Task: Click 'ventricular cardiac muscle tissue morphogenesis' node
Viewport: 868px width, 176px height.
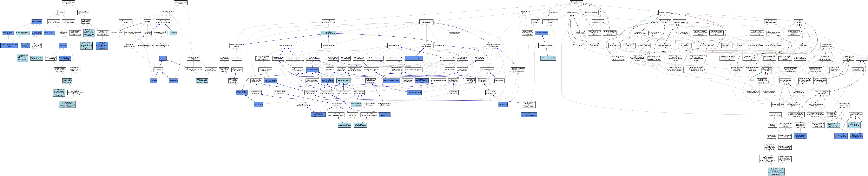Action: coord(318,115)
